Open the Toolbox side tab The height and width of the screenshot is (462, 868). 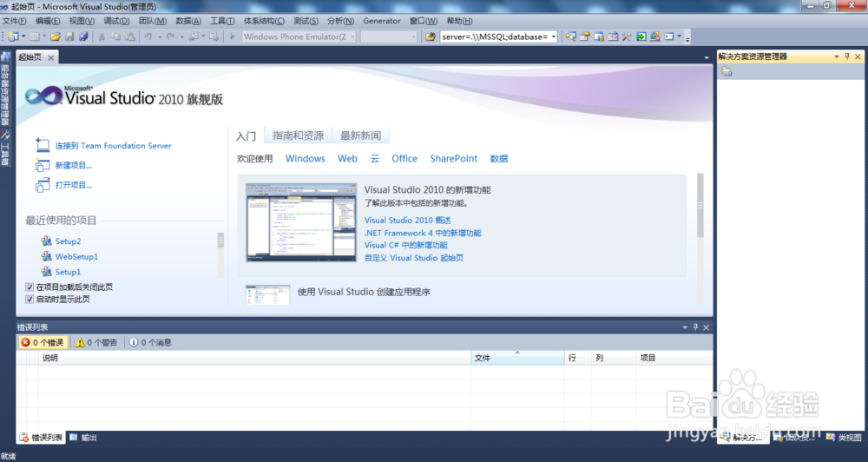(5, 149)
